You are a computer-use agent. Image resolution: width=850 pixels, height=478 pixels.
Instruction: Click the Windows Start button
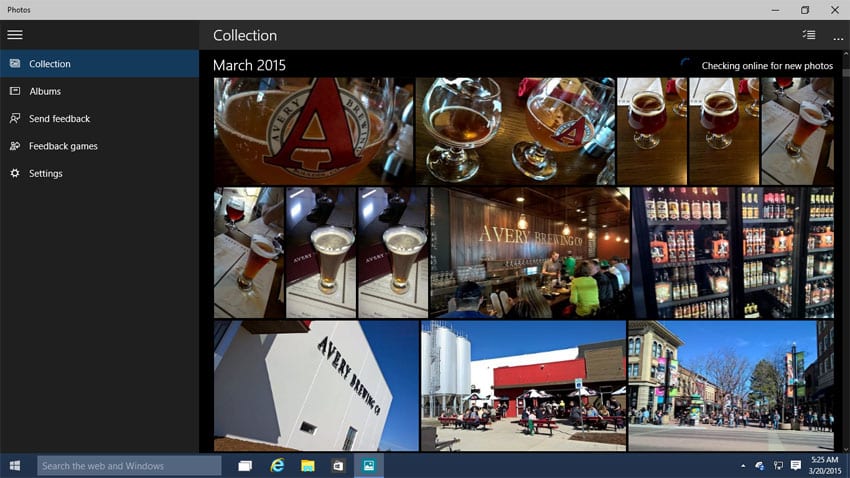click(x=15, y=466)
